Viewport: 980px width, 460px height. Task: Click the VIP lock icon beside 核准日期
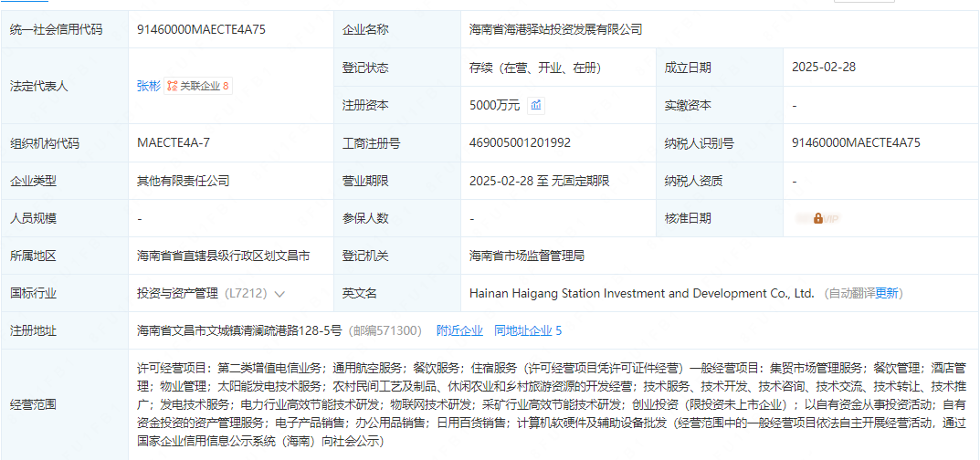point(817,218)
